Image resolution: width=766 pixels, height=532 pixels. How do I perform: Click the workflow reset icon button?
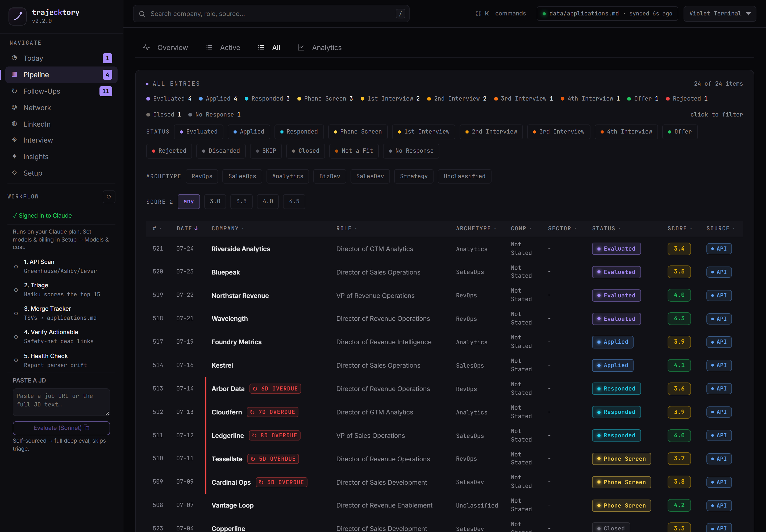109,197
